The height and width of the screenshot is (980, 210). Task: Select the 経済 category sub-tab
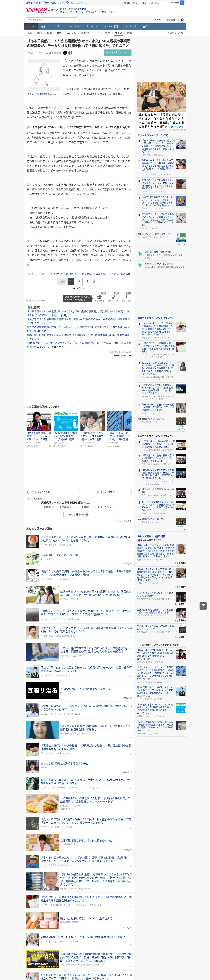[x=59, y=33]
